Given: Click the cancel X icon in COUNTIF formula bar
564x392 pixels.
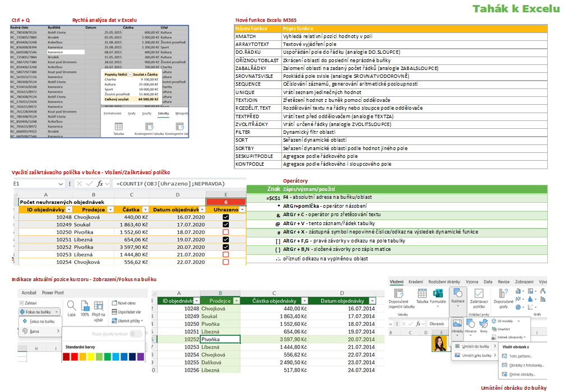Looking at the screenshot, I should pos(80,184).
